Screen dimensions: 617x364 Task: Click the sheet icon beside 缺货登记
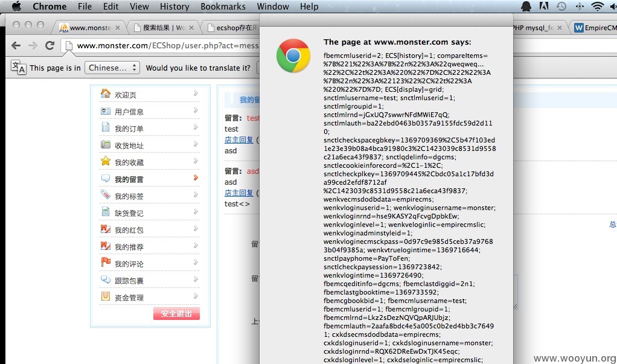[x=106, y=212]
